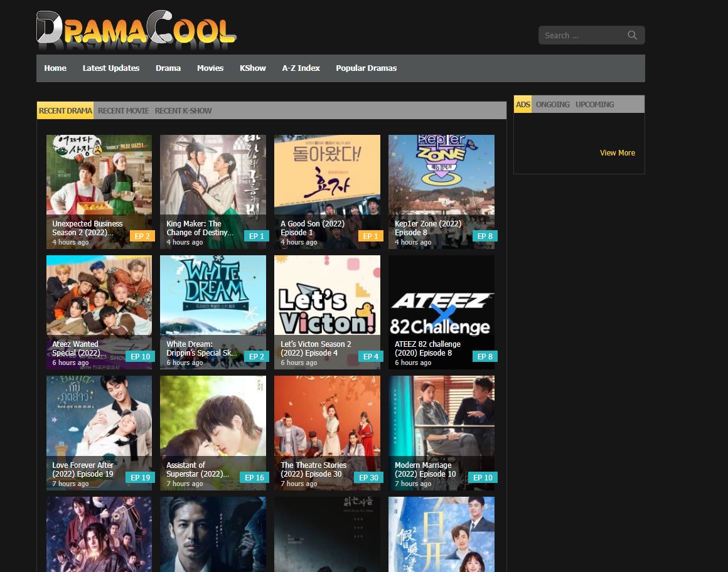This screenshot has width=728, height=572.
Task: Switch to Recent Movie tab
Action: [x=124, y=111]
